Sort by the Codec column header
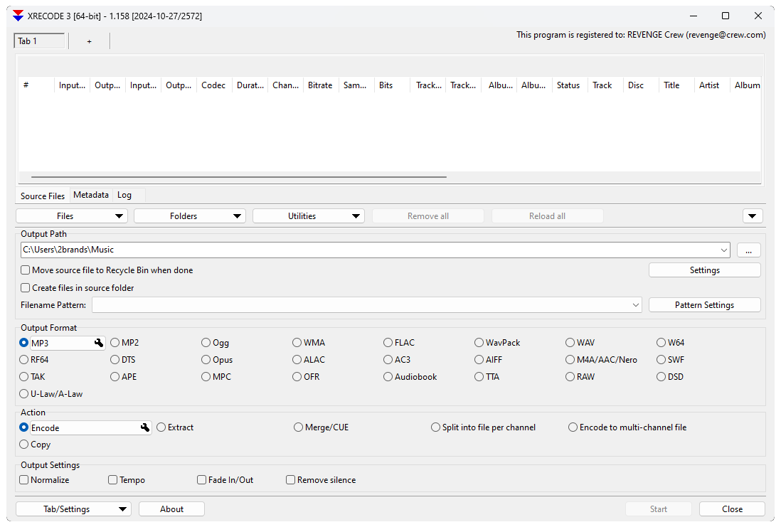 (214, 85)
